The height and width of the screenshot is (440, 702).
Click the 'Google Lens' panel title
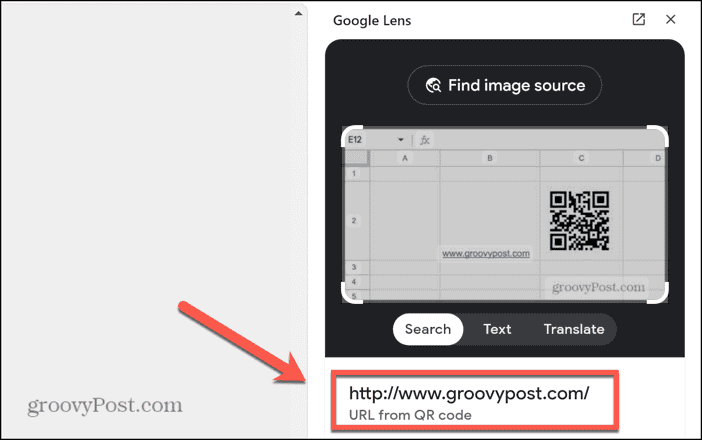pyautogui.click(x=372, y=21)
